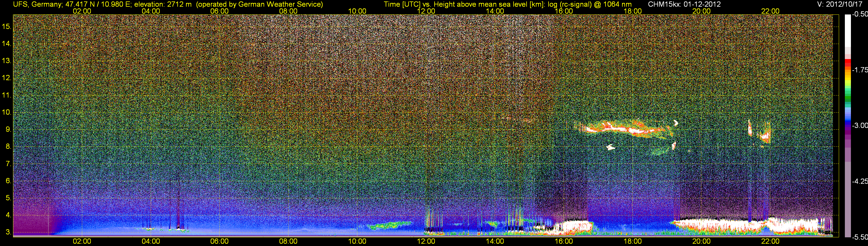Select the "8." km height axis label

point(8,147)
